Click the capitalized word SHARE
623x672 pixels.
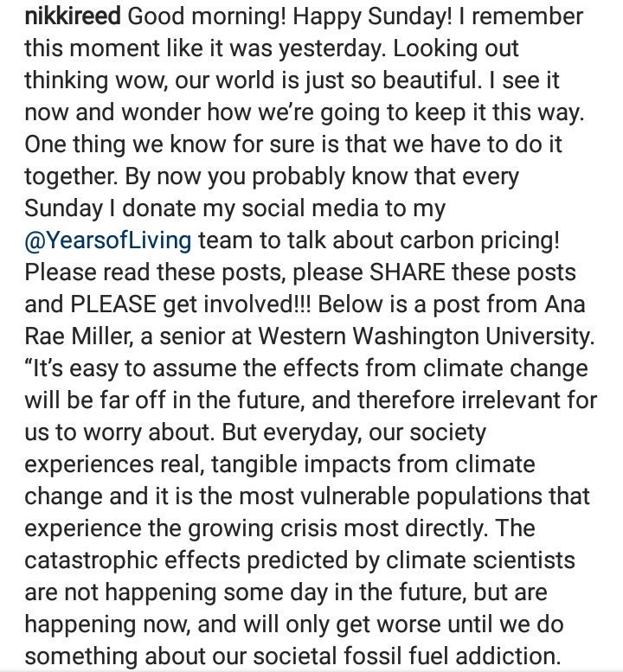pyautogui.click(x=407, y=272)
